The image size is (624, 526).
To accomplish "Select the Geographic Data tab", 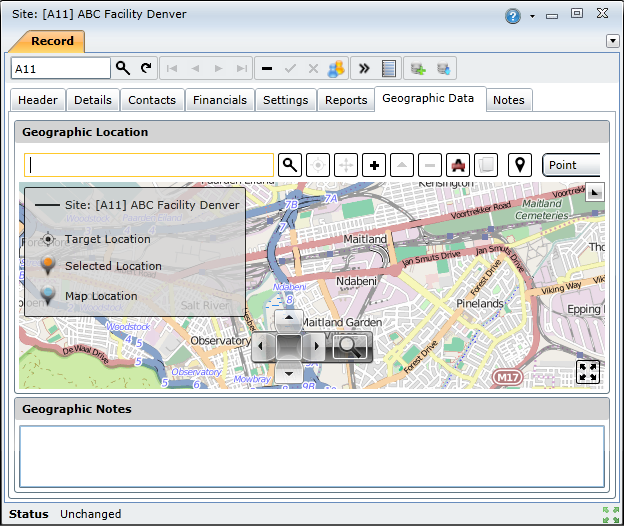I will (428, 98).
